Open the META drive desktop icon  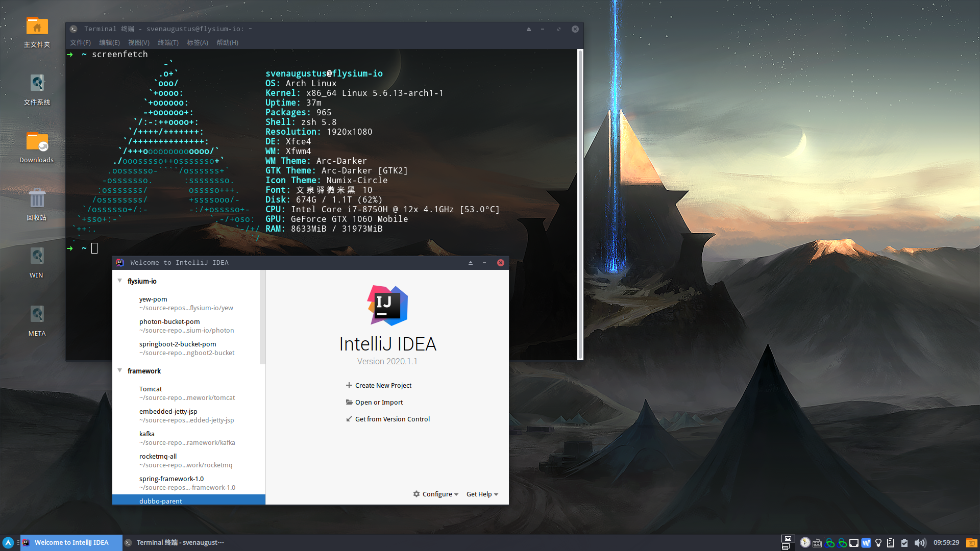click(x=37, y=314)
